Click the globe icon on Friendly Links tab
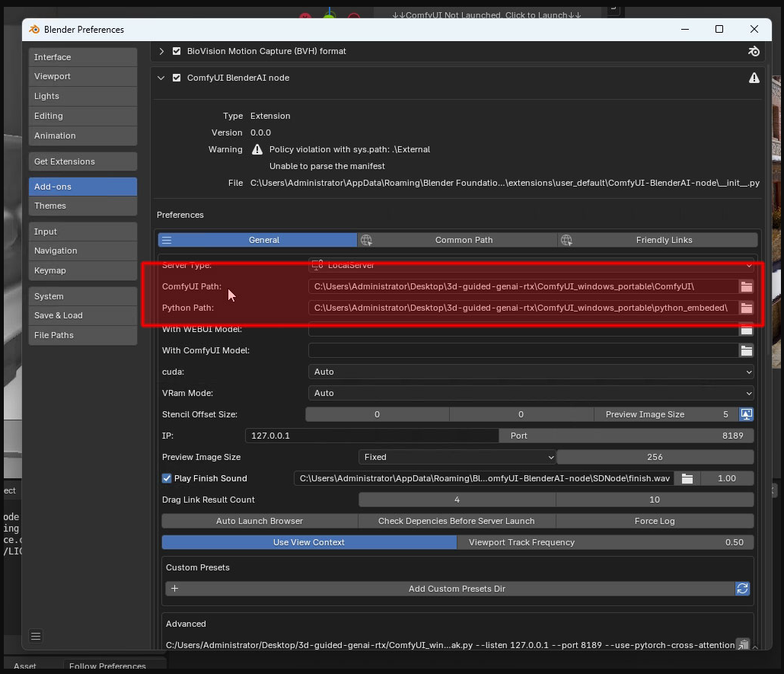Viewport: 784px width, 674px height. click(566, 240)
